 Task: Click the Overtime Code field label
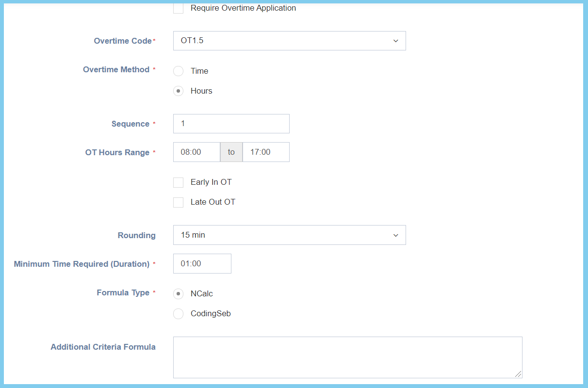[x=123, y=41]
